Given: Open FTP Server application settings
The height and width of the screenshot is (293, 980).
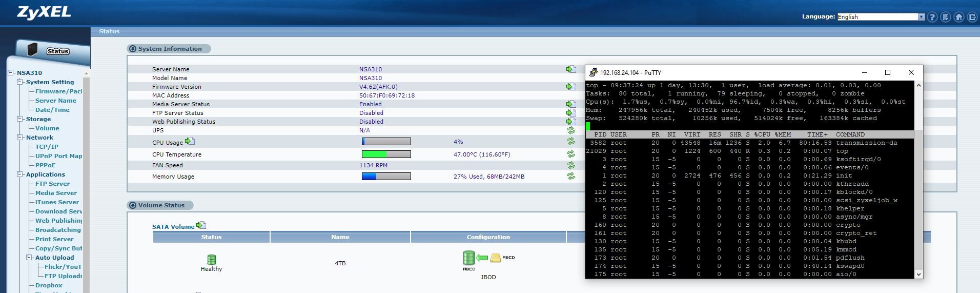Looking at the screenshot, I should click(52, 184).
